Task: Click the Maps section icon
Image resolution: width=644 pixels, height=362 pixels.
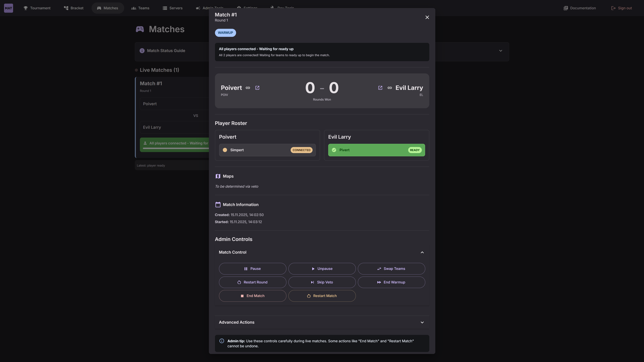Action: point(218,176)
